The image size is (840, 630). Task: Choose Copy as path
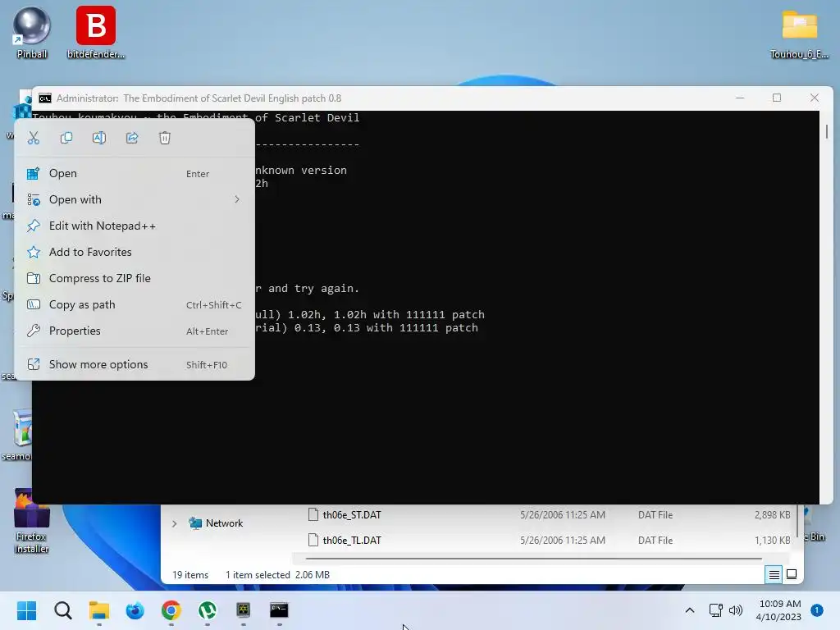(135, 305)
